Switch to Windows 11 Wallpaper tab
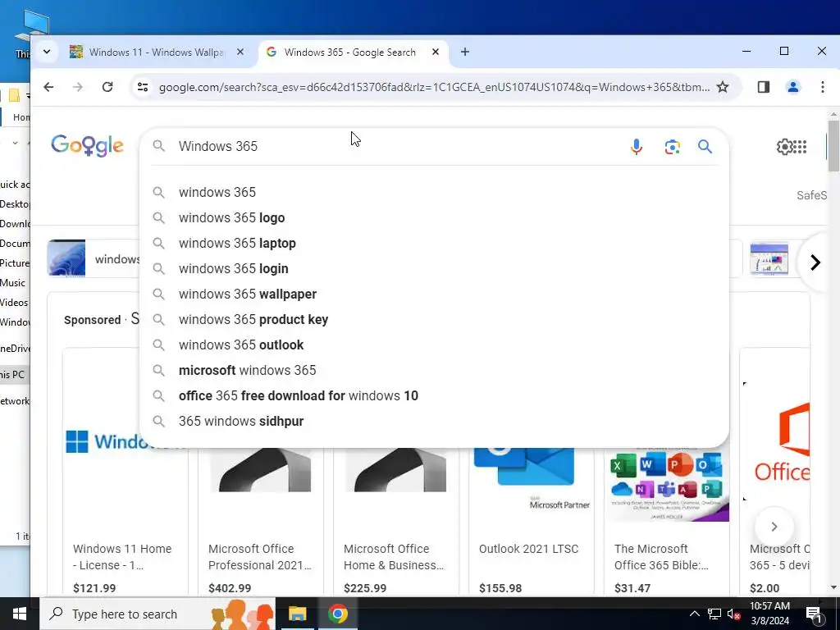Screen dimensions: 840x630 (x=155, y=52)
